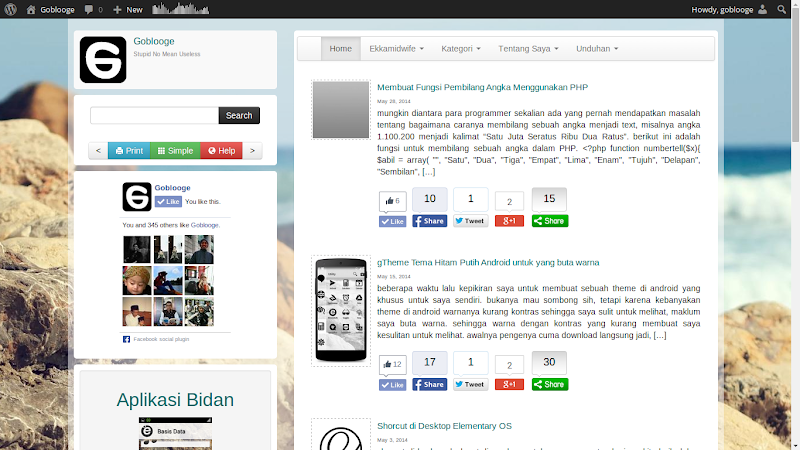
Task: Click the Facebook share count 10
Action: point(430,198)
